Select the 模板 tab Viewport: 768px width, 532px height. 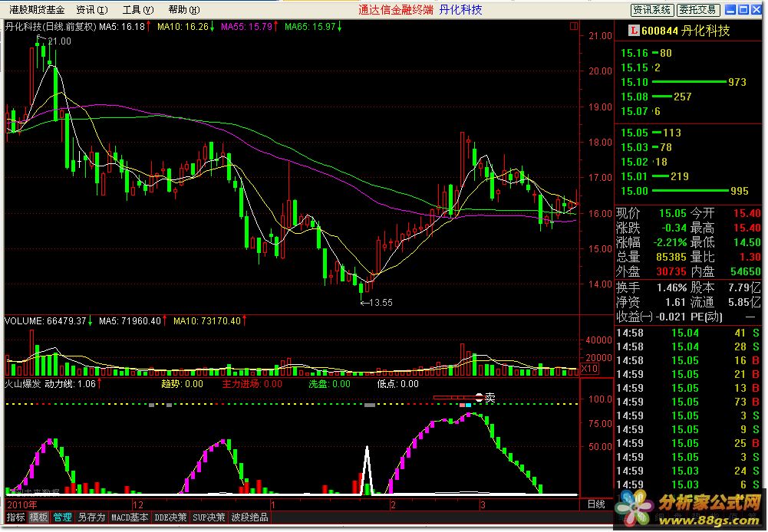coord(38,517)
